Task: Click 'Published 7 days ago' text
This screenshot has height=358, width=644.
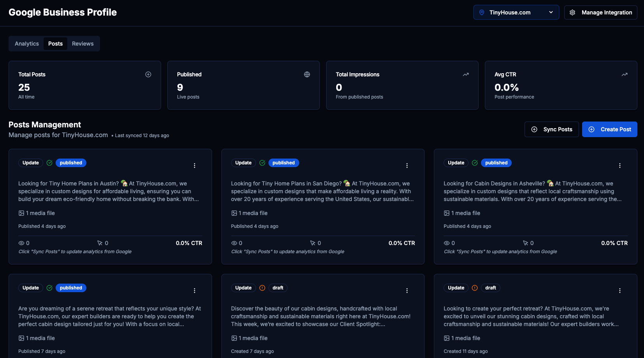Action: coord(42,351)
